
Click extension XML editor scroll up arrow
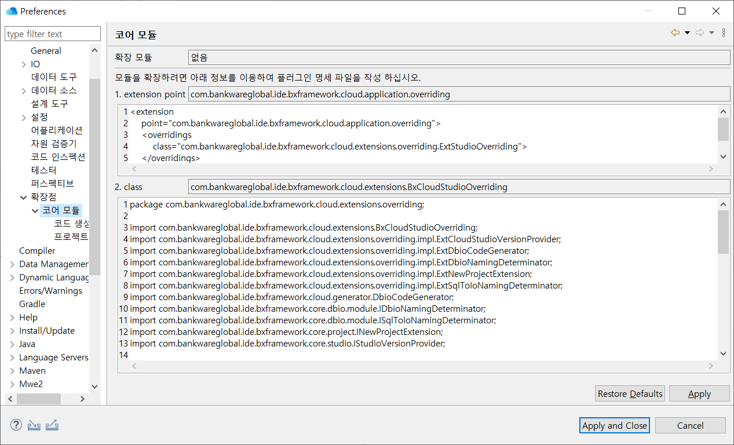(723, 111)
